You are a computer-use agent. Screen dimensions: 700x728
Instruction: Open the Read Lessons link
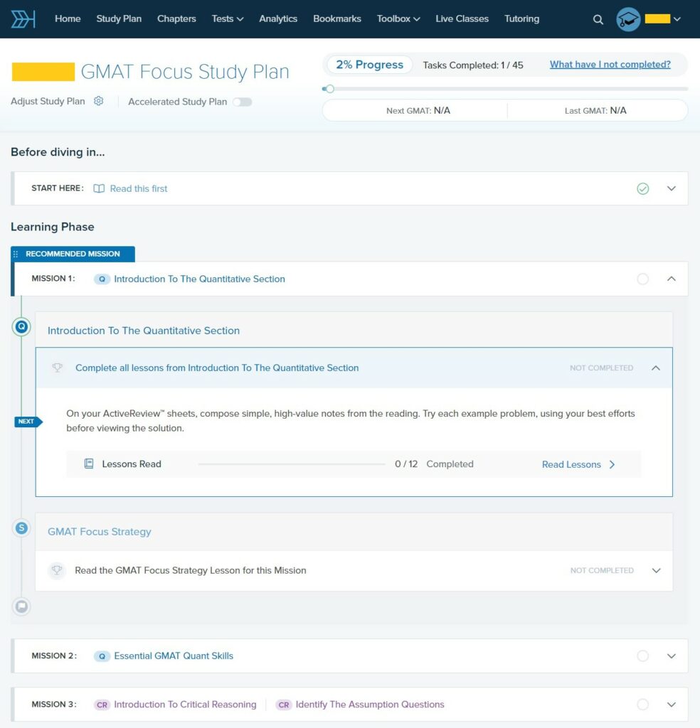578,464
